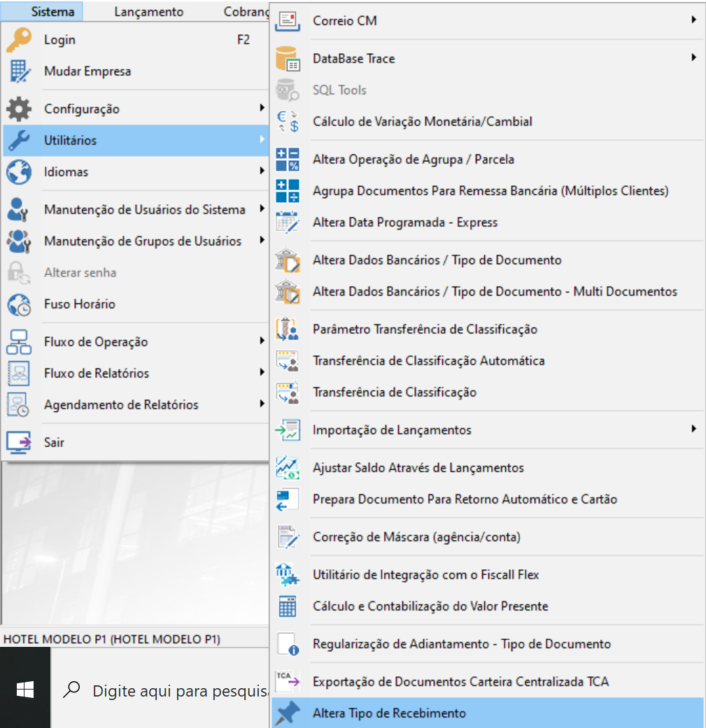Image resolution: width=706 pixels, height=728 pixels.
Task: Open the Cobrança menu
Action: 246,12
